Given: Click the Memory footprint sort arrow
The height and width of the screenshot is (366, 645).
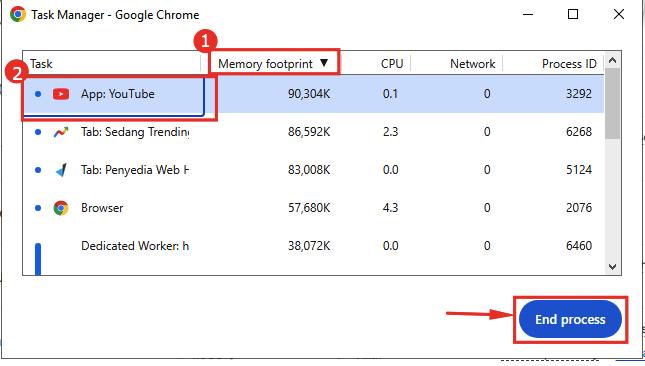Looking at the screenshot, I should 324,63.
